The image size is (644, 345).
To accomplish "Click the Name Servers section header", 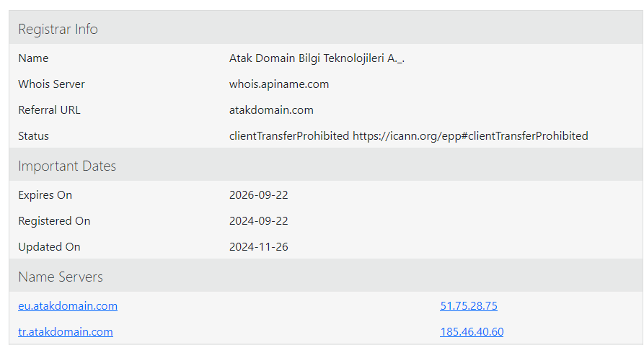I will pyautogui.click(x=61, y=277).
